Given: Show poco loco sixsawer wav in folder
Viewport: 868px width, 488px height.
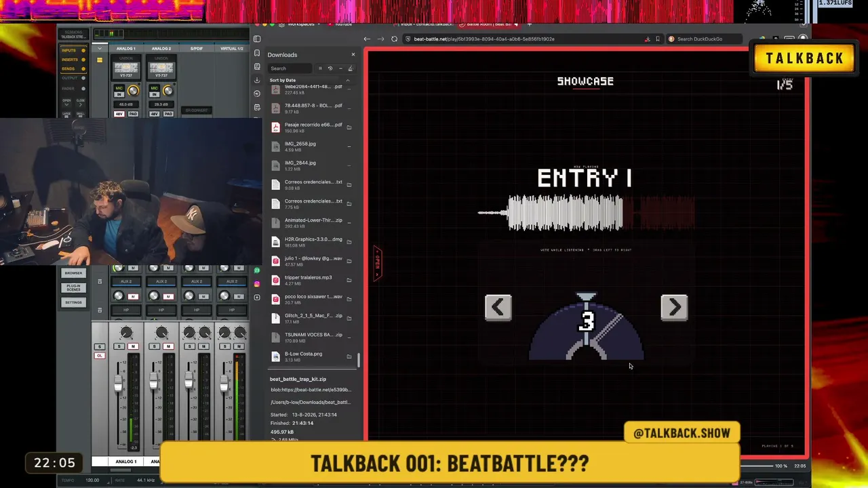Looking at the screenshot, I should click(x=349, y=299).
